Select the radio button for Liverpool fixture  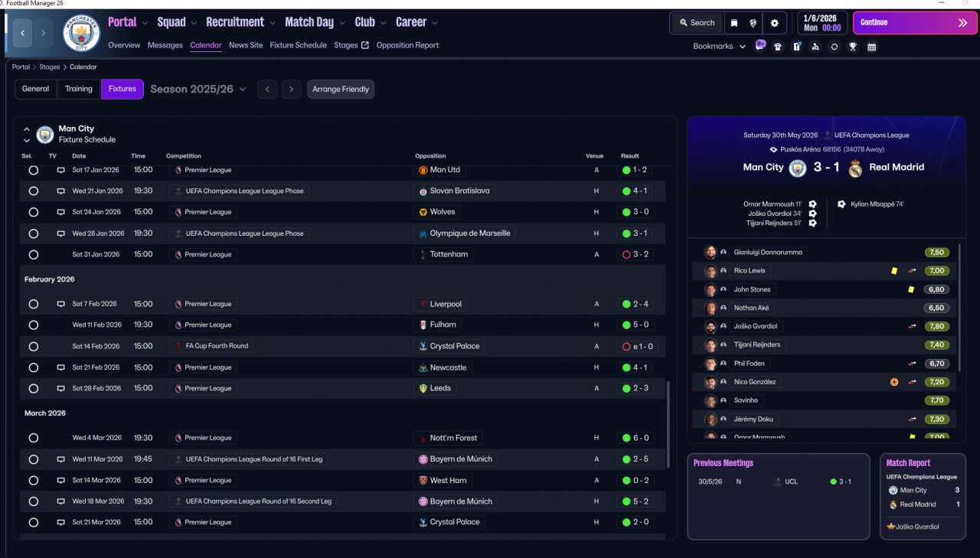(34, 304)
